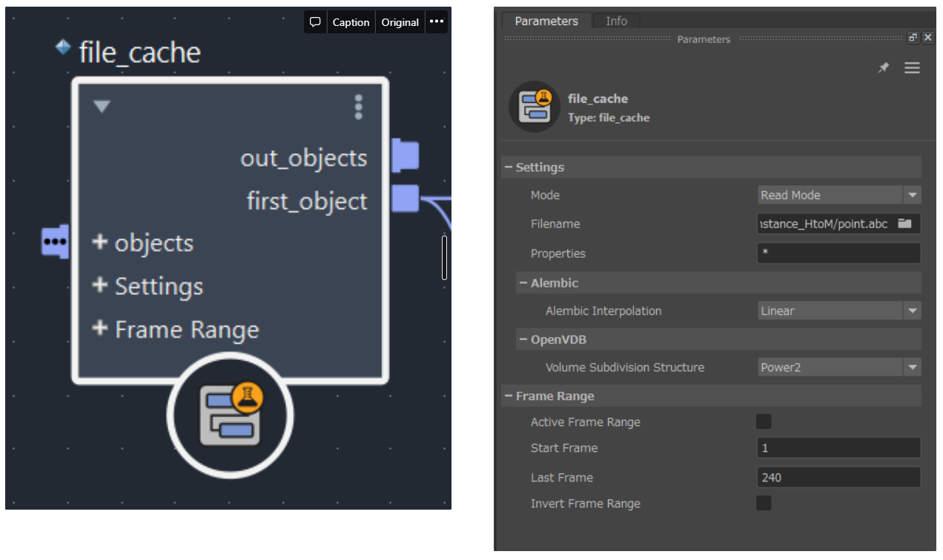Screen dimensions: 943x560
Task: Click the Volume Subdivision Structure label
Action: tap(625, 367)
